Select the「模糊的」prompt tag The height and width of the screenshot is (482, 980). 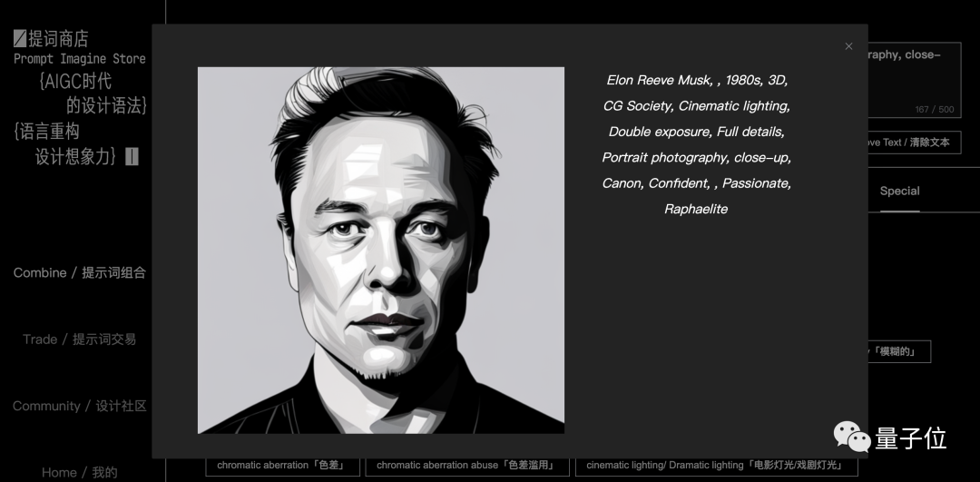point(899,351)
